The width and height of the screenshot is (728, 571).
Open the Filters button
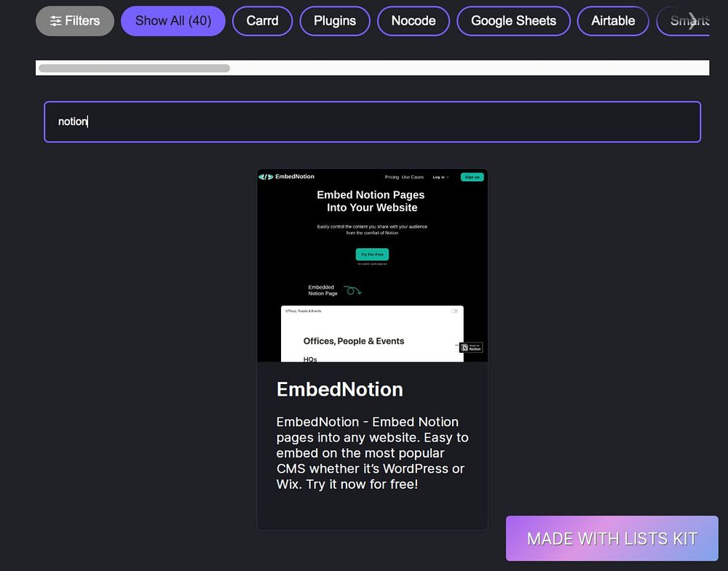(x=75, y=21)
